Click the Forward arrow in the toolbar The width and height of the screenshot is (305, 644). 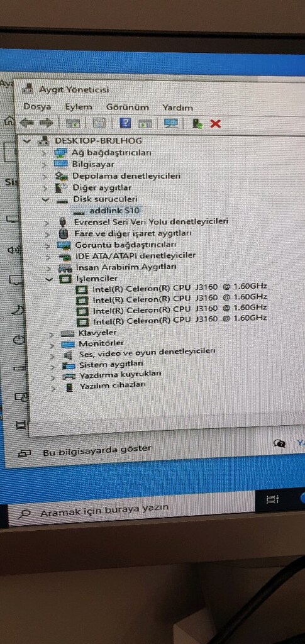pyautogui.click(x=46, y=123)
